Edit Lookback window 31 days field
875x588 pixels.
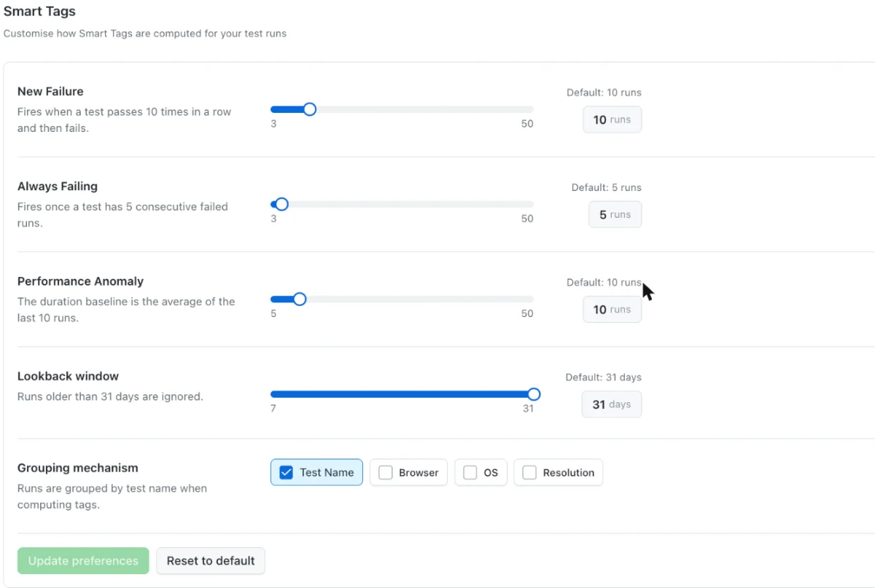(x=612, y=404)
